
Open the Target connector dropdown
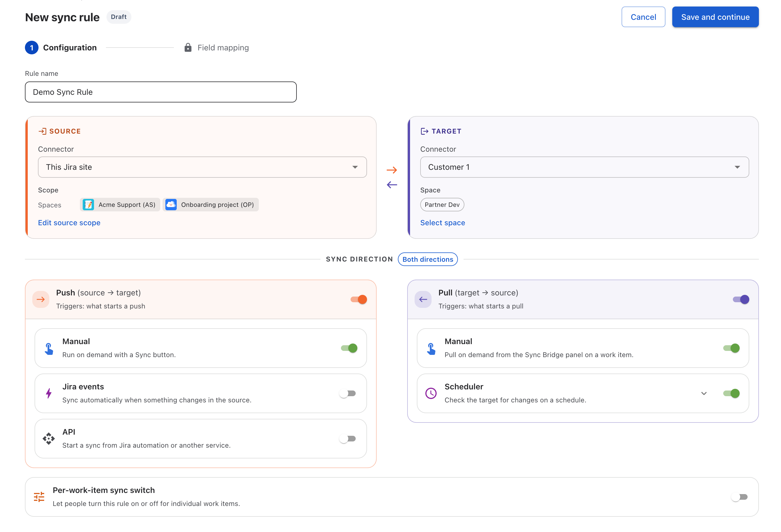click(x=584, y=167)
